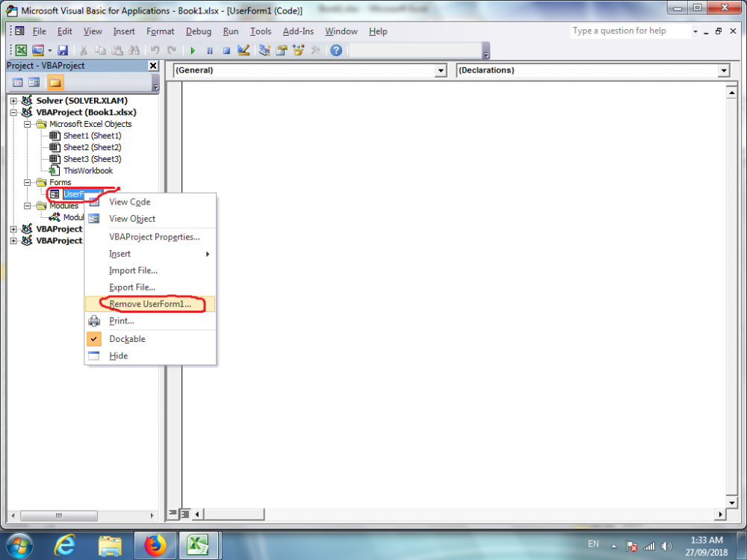Click the Paste toolbar icon

[x=117, y=50]
